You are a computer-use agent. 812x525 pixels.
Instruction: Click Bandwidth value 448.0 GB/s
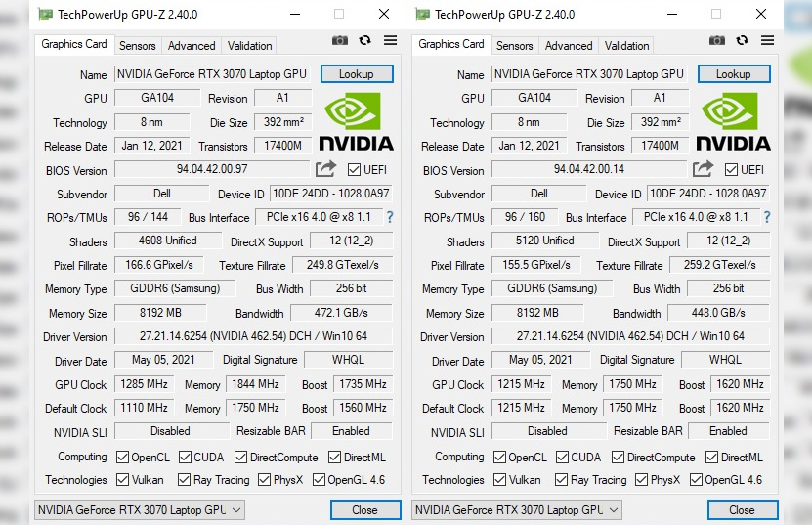coord(718,313)
